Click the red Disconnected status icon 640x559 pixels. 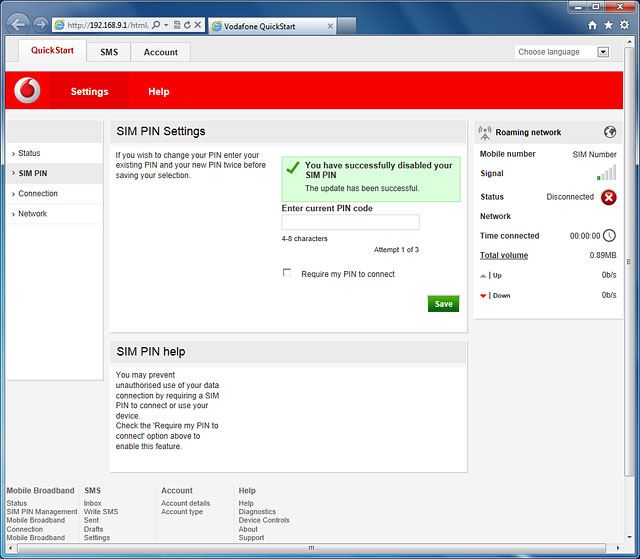[609, 197]
